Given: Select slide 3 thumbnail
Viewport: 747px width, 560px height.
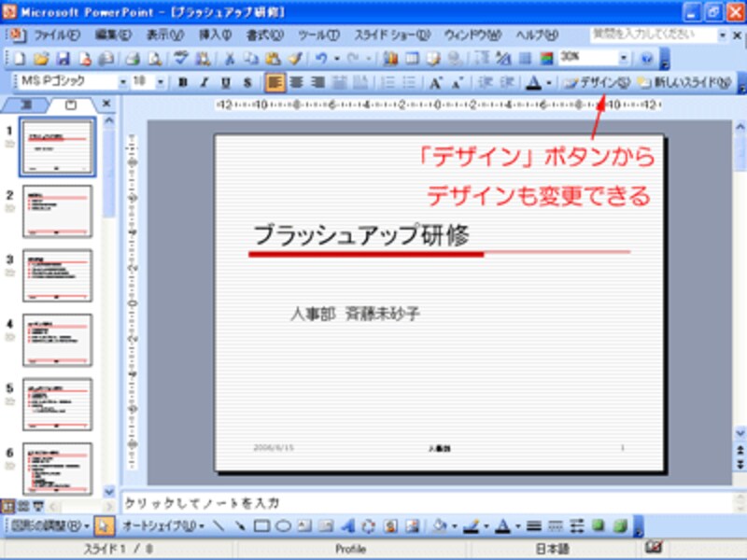Looking at the screenshot, I should click(57, 275).
